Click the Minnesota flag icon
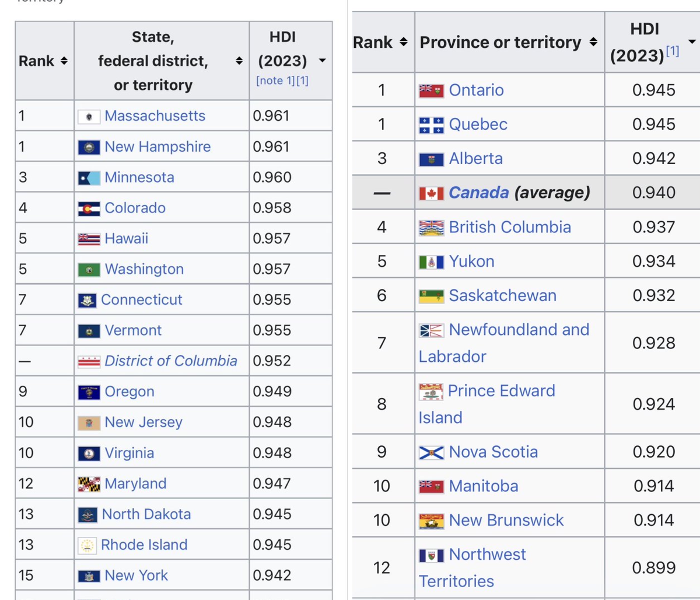This screenshot has width=700, height=600. [89, 178]
